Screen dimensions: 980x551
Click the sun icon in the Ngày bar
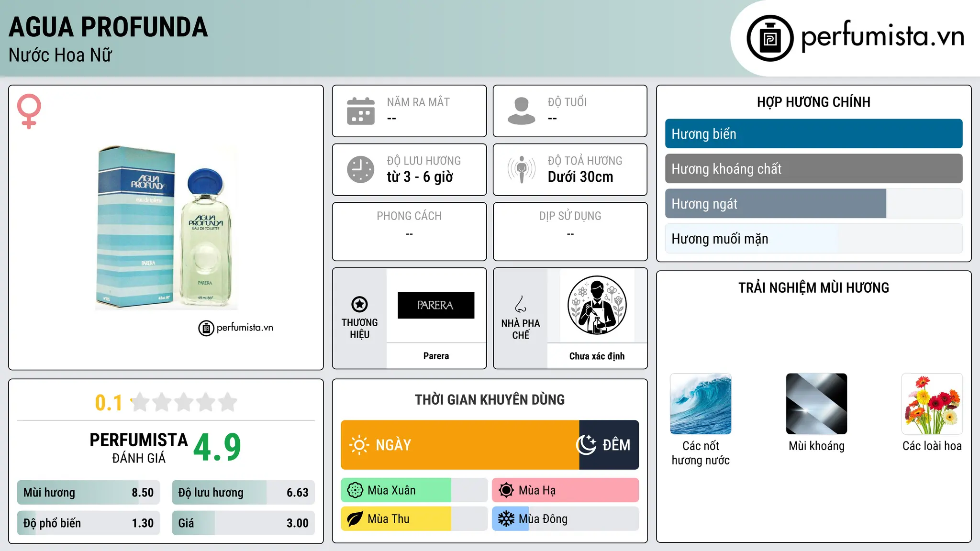pyautogui.click(x=359, y=445)
